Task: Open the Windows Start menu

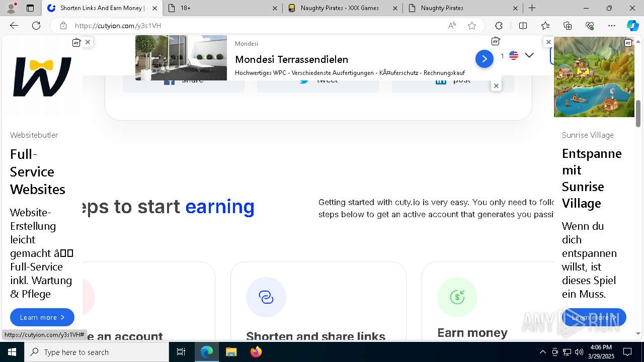Action: [12, 352]
